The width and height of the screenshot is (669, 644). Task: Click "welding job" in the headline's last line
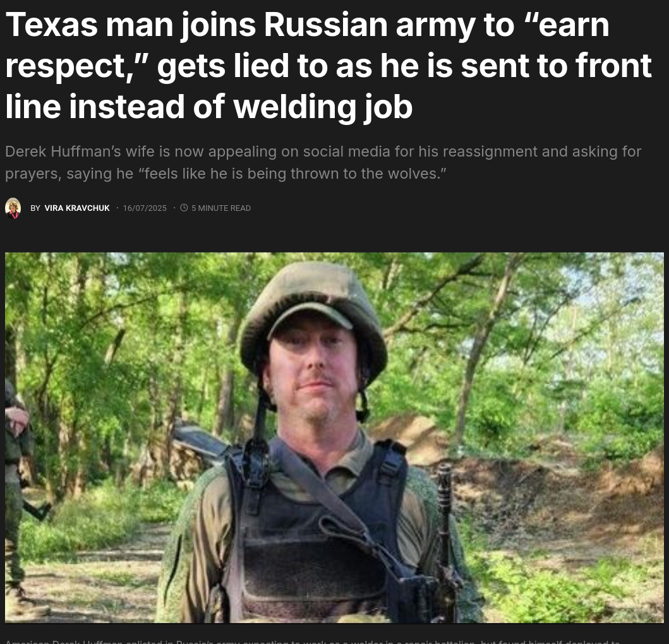(323, 106)
